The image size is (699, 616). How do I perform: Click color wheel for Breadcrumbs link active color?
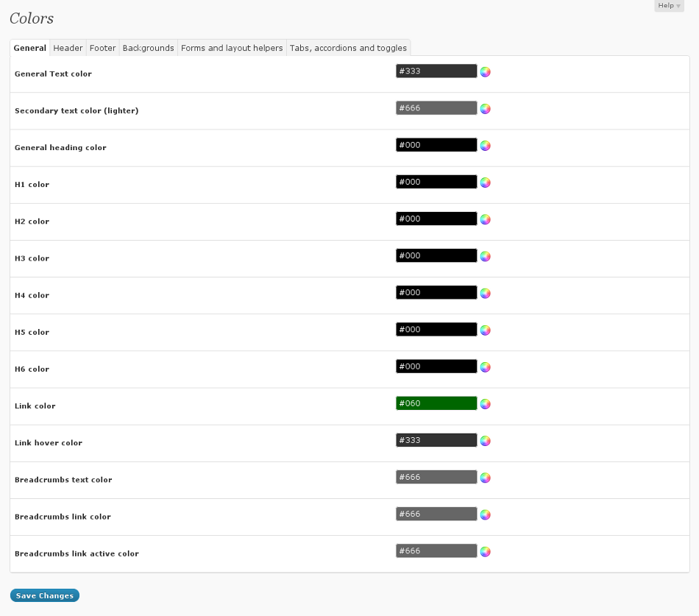tap(485, 551)
